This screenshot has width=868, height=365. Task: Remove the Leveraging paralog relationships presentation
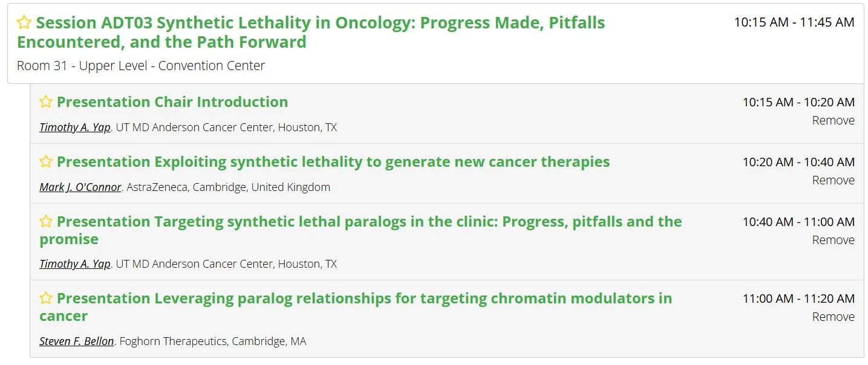(x=833, y=317)
